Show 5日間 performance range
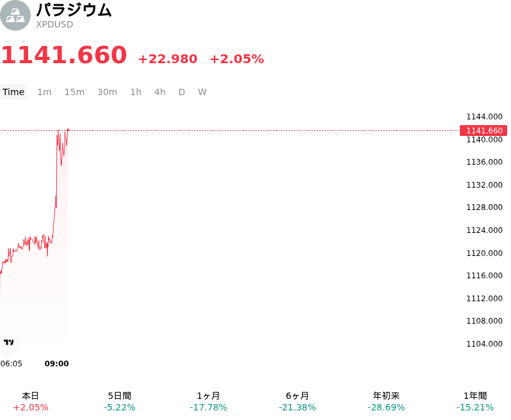This screenshot has height=420, width=511. [119, 401]
